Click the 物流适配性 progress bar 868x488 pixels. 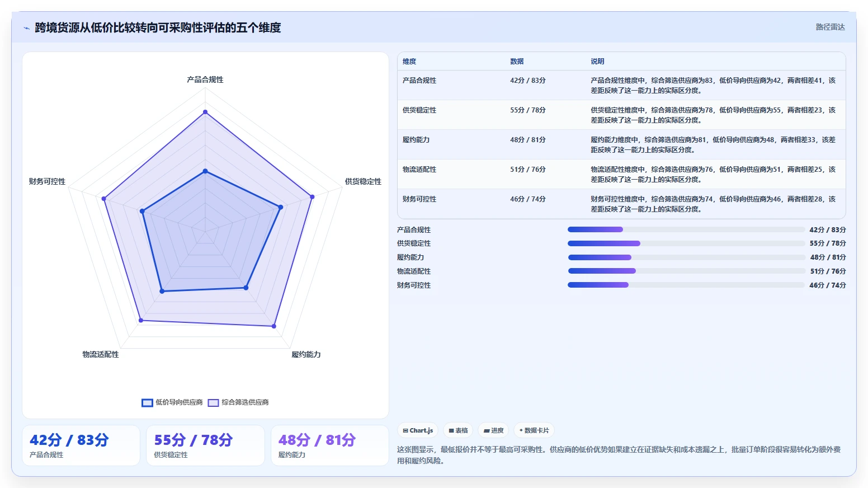coord(686,271)
